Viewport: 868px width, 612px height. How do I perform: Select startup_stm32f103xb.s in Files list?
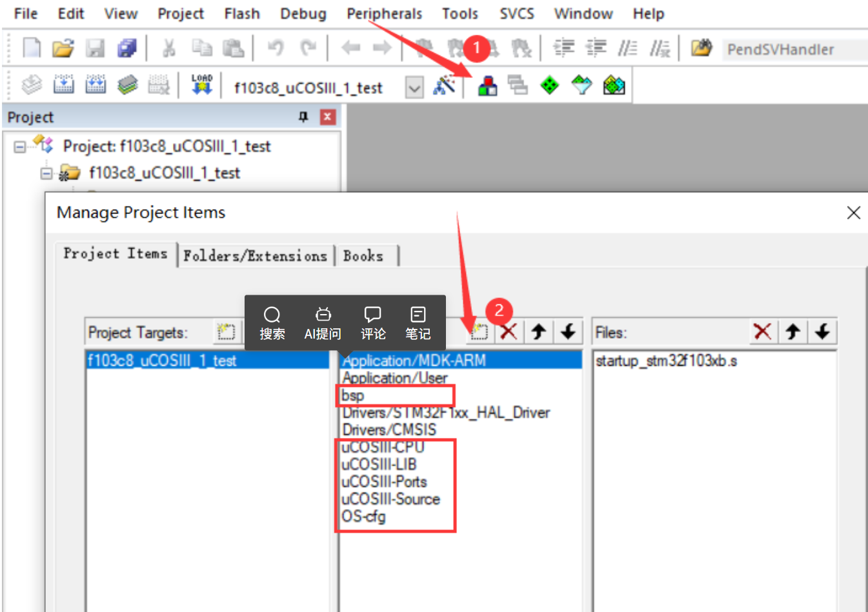pos(666,360)
